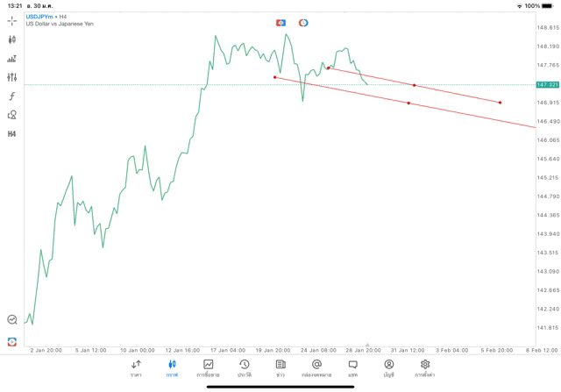Screen dimensions: 561x392
Task: Open the drawing objects shapes icon
Action: pyautogui.click(x=11, y=115)
